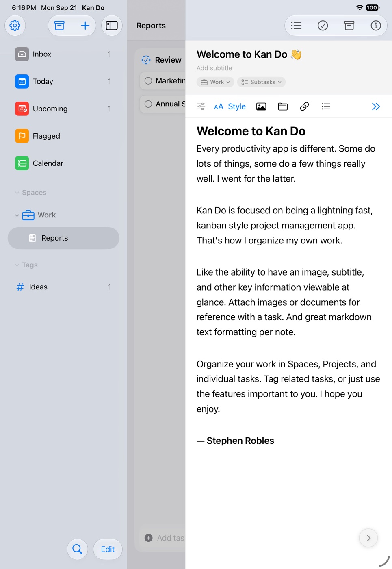Click the Reports title in header

[151, 26]
